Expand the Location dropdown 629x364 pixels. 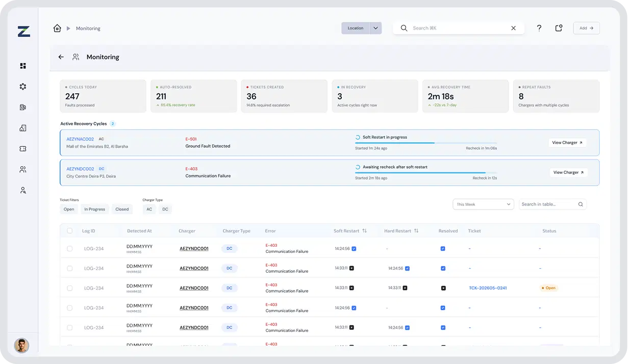[x=362, y=28]
